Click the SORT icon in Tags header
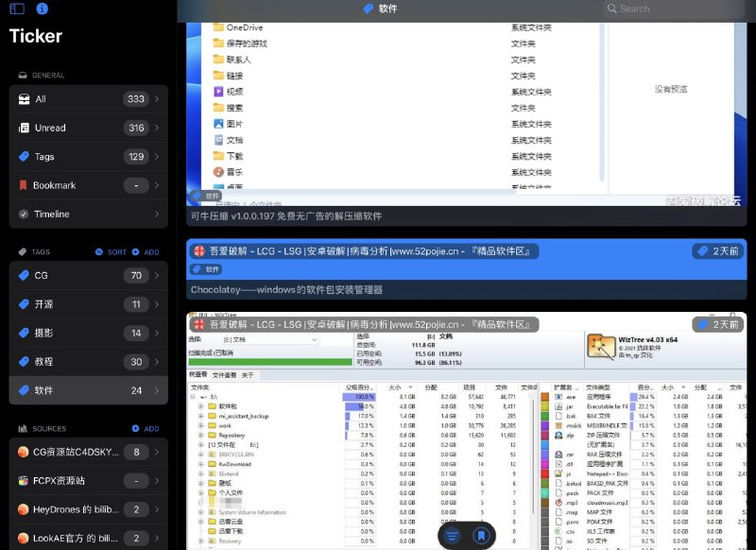Screen dimensions: 756x550 99,252
